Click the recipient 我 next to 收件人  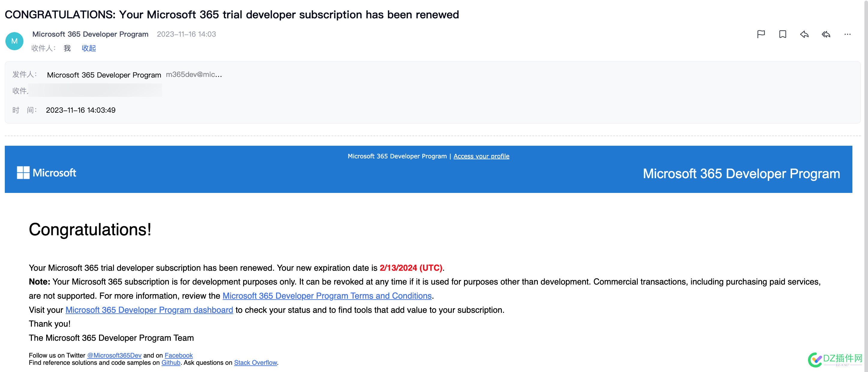(x=67, y=48)
